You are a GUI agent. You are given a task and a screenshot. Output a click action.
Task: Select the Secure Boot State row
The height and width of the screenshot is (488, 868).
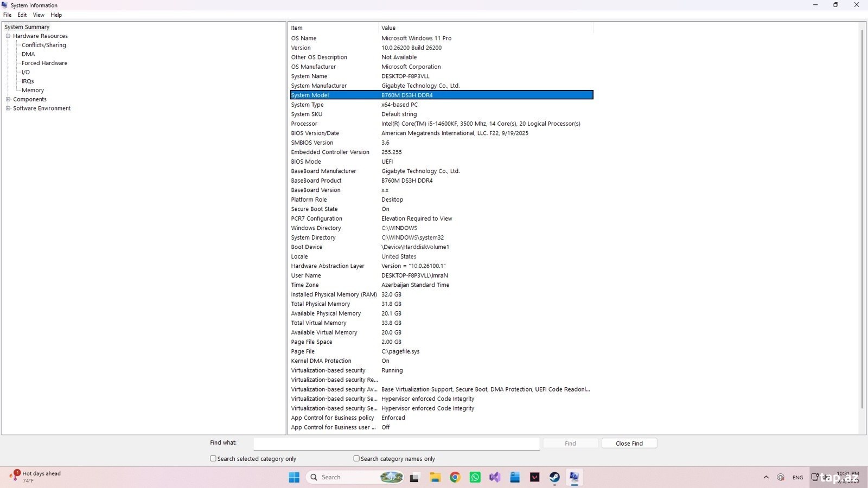(442, 209)
